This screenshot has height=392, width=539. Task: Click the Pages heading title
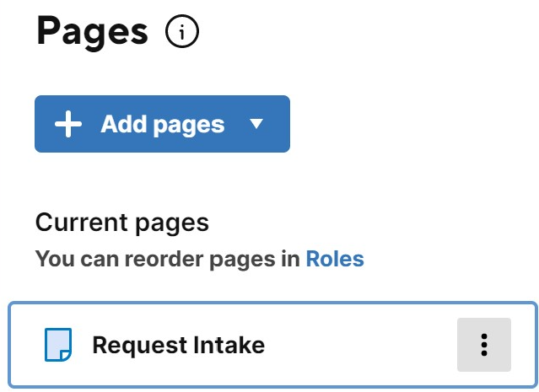[x=93, y=32]
